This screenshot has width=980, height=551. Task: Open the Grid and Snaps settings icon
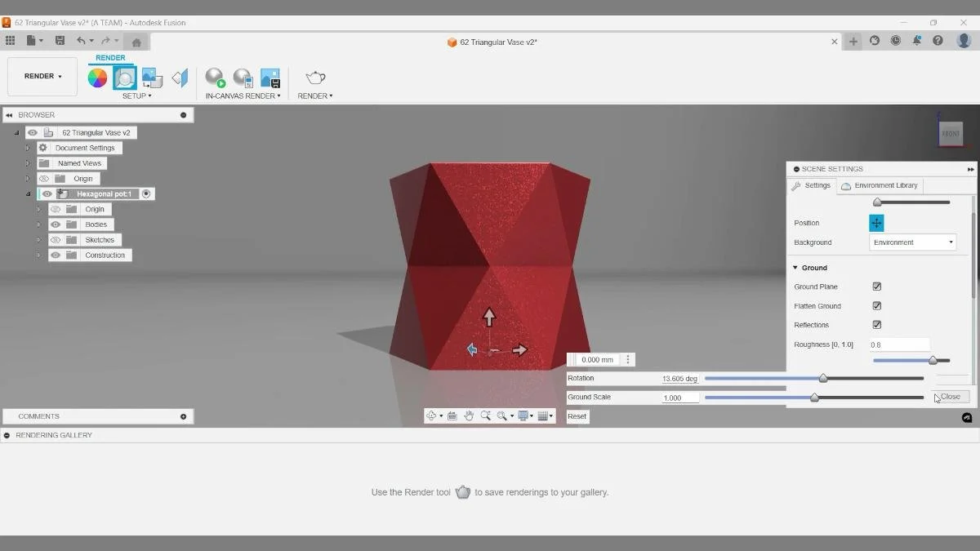pos(543,415)
